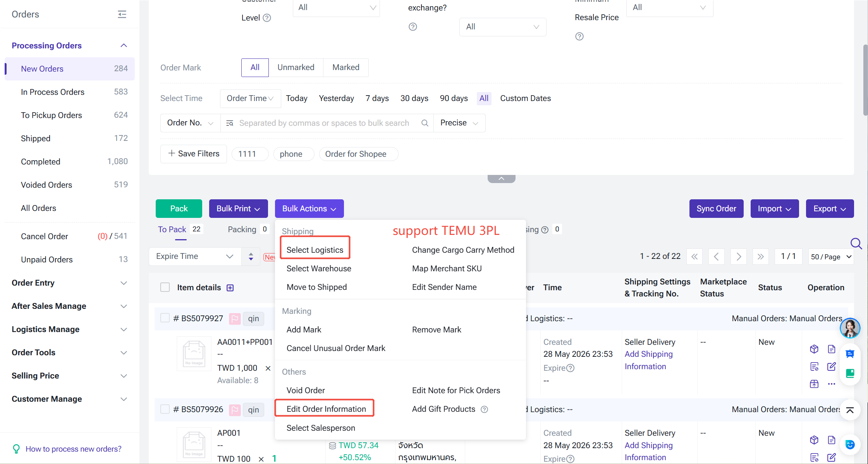Set Order Mark filter to Marked
This screenshot has width=868, height=464.
(x=346, y=67)
